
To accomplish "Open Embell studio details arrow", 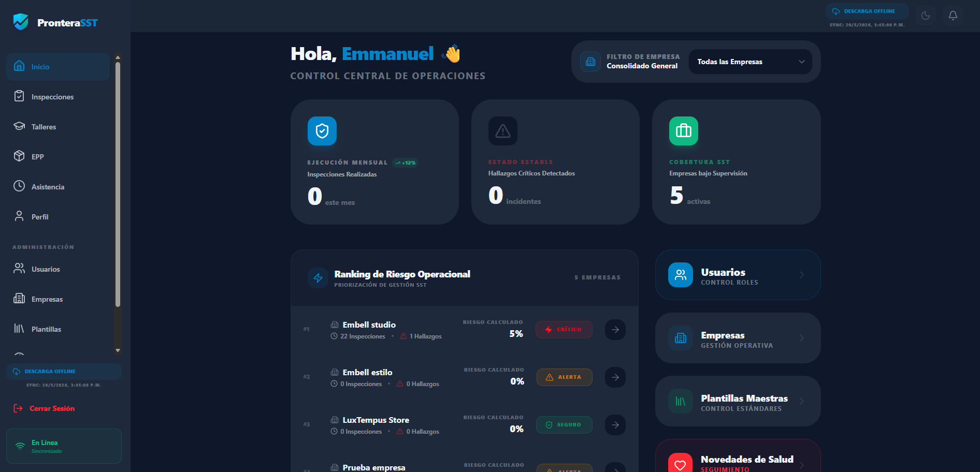I will pyautogui.click(x=615, y=330).
